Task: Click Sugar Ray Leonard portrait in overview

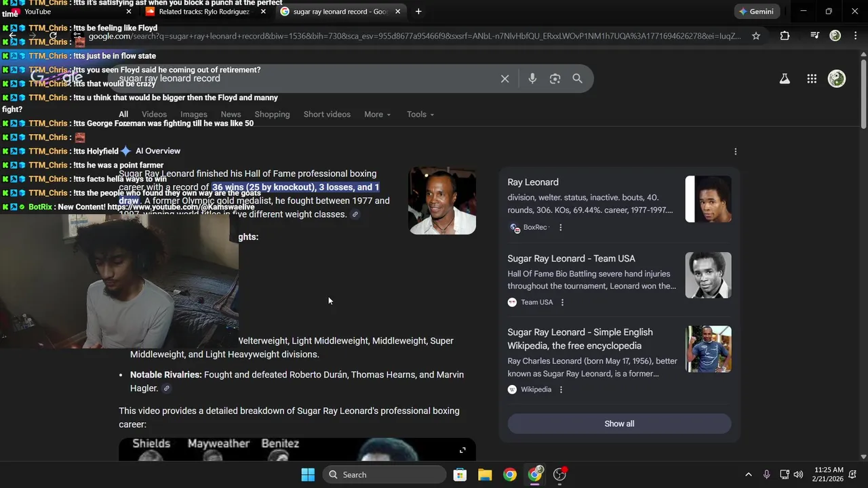Action: (442, 201)
